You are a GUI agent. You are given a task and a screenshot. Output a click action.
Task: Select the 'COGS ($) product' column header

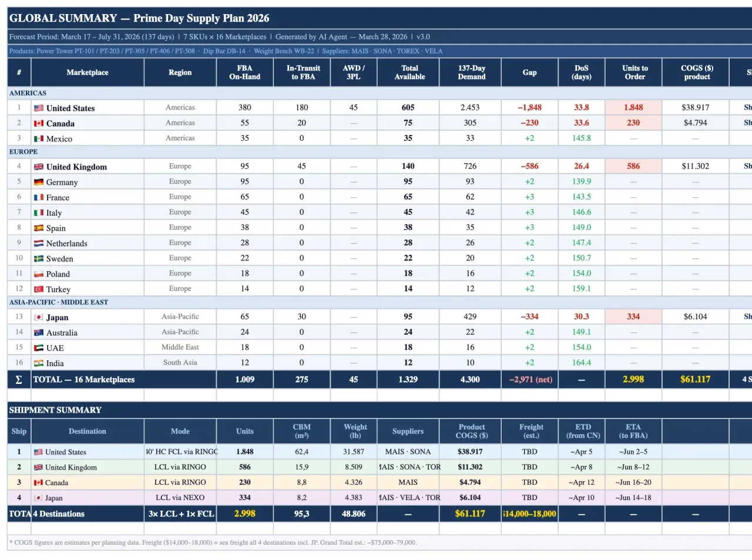point(696,73)
